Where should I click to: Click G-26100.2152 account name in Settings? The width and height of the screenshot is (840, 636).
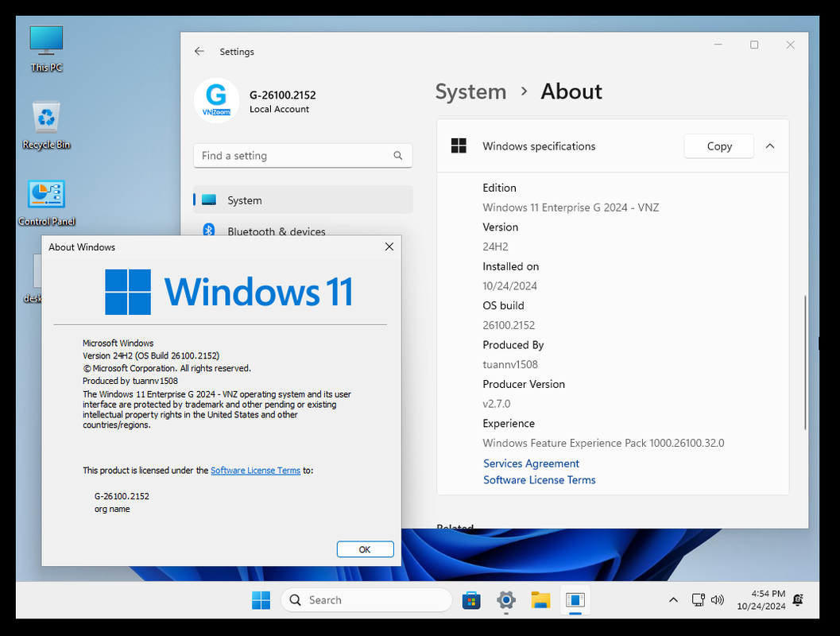coord(282,95)
